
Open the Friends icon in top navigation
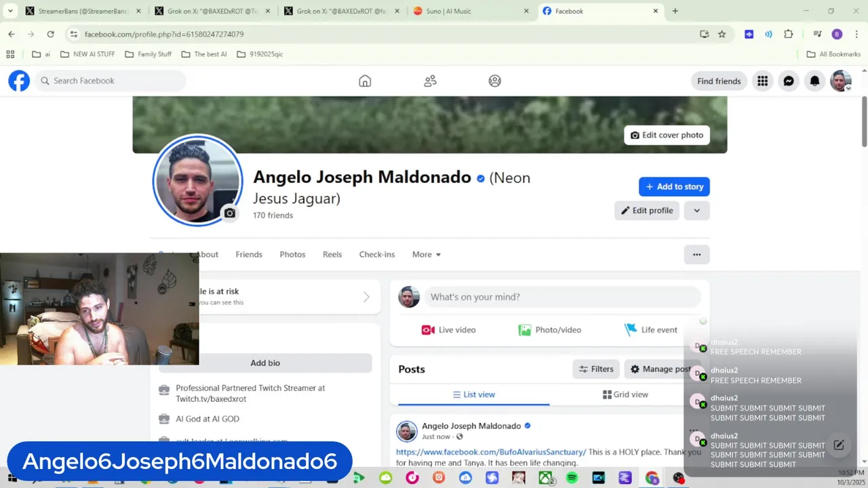(430, 81)
